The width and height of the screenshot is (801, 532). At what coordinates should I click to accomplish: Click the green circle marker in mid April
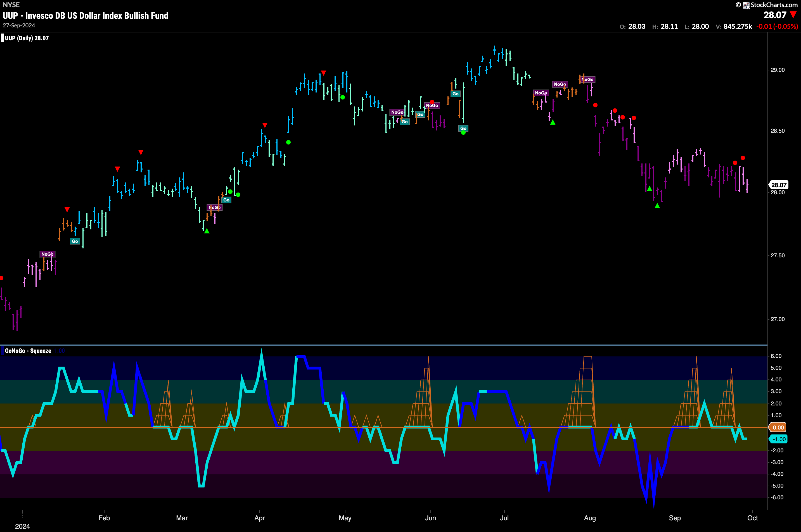point(288,142)
